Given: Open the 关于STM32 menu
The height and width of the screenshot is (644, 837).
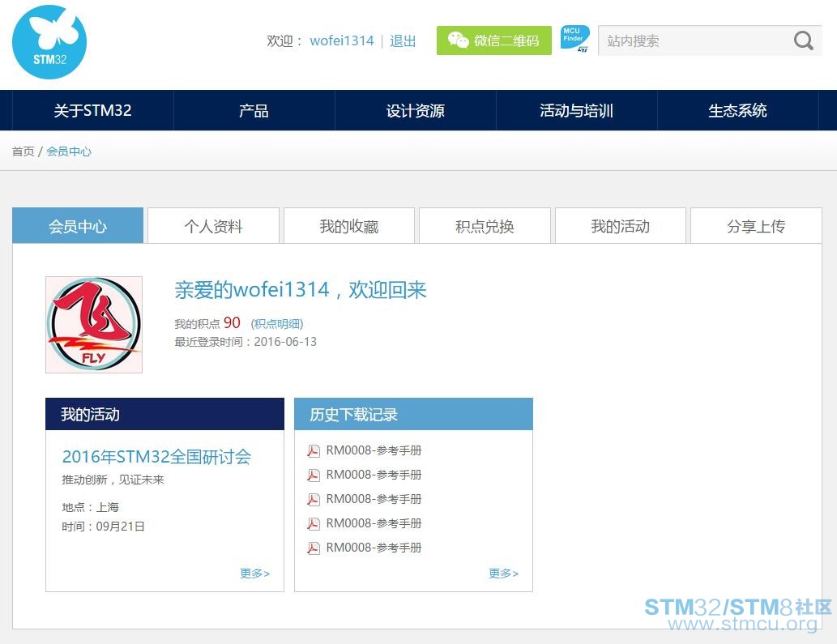Looking at the screenshot, I should pyautogui.click(x=92, y=110).
